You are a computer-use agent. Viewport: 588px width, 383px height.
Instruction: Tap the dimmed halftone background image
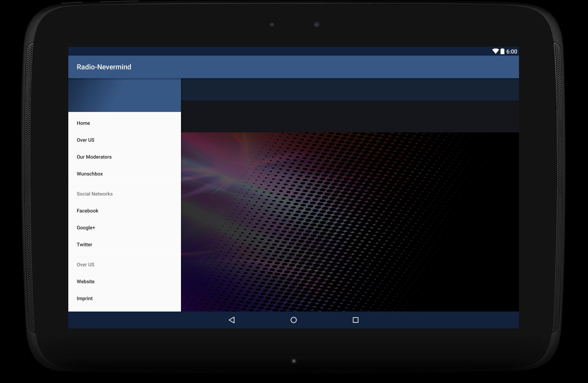tap(350, 222)
